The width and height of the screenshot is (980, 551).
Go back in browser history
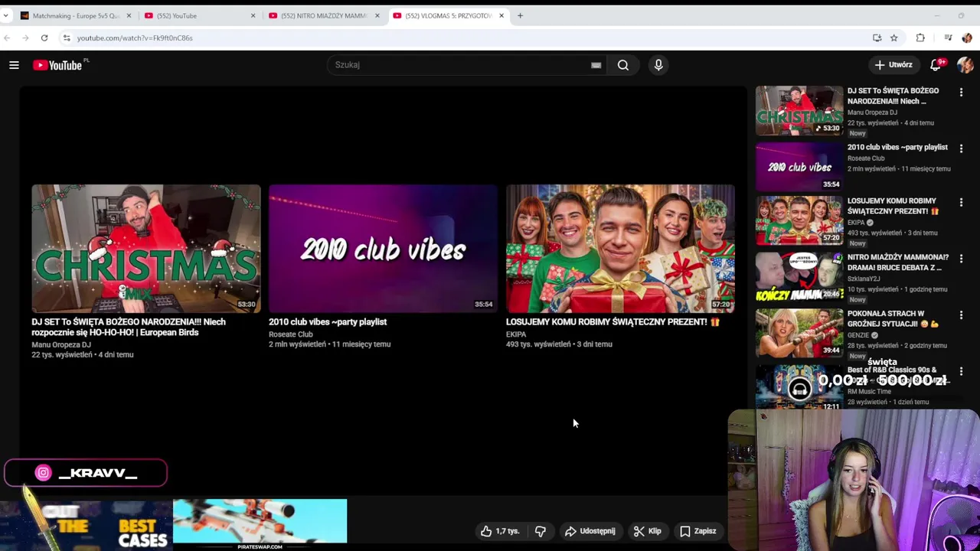[7, 37]
